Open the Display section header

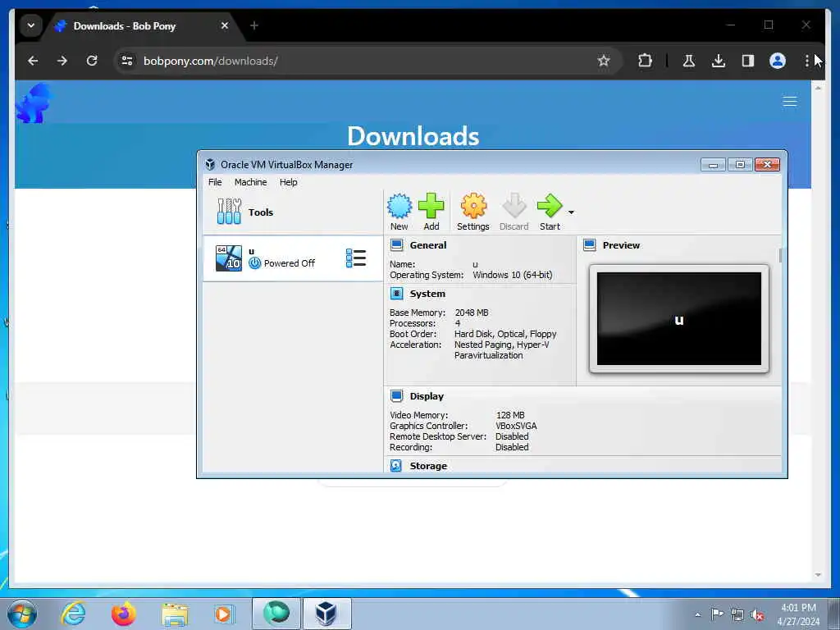pos(427,396)
